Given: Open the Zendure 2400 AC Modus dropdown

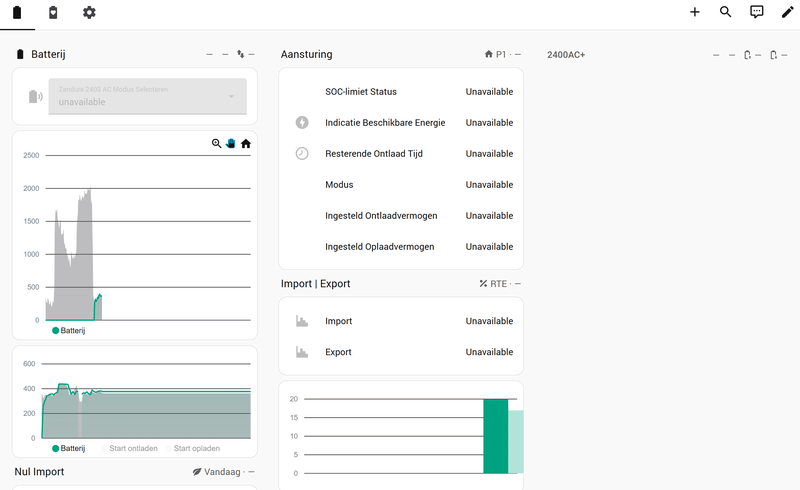Looking at the screenshot, I should coord(147,96).
